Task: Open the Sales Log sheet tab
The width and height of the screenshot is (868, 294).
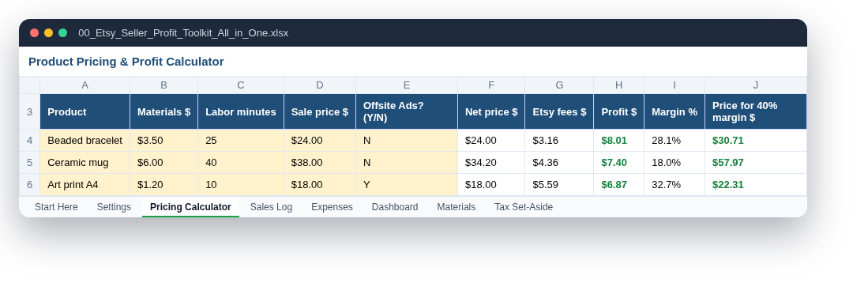Action: [x=271, y=207]
